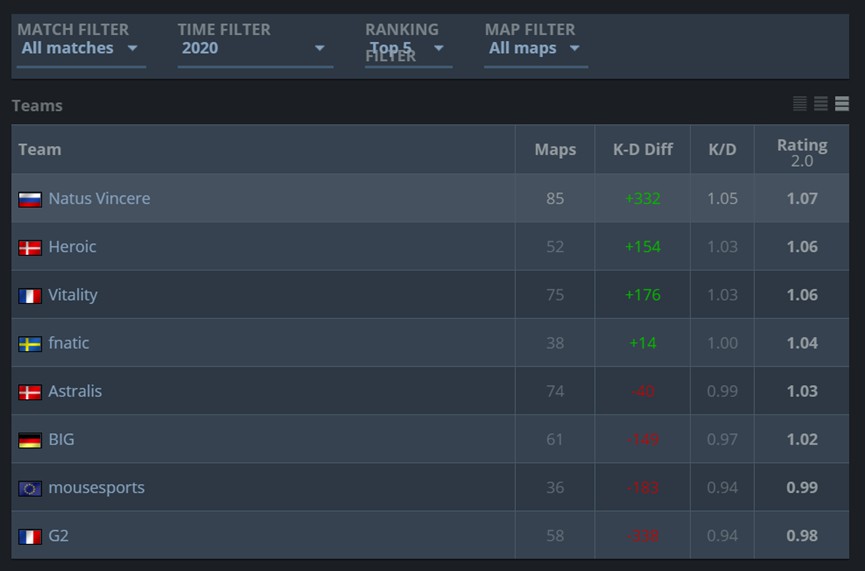
Task: Click the BIG German flag icon
Action: click(x=30, y=440)
